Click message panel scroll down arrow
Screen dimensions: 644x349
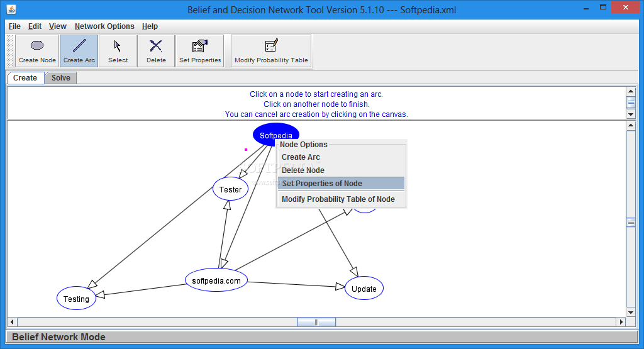click(631, 114)
